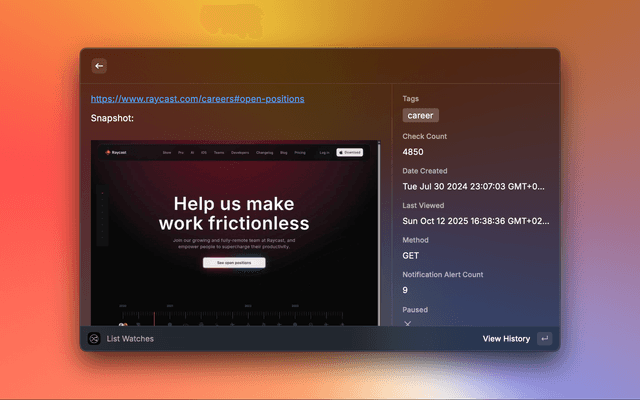Image resolution: width=640 pixels, height=400 pixels.
Task: Click View History action
Action: pyautogui.click(x=506, y=339)
